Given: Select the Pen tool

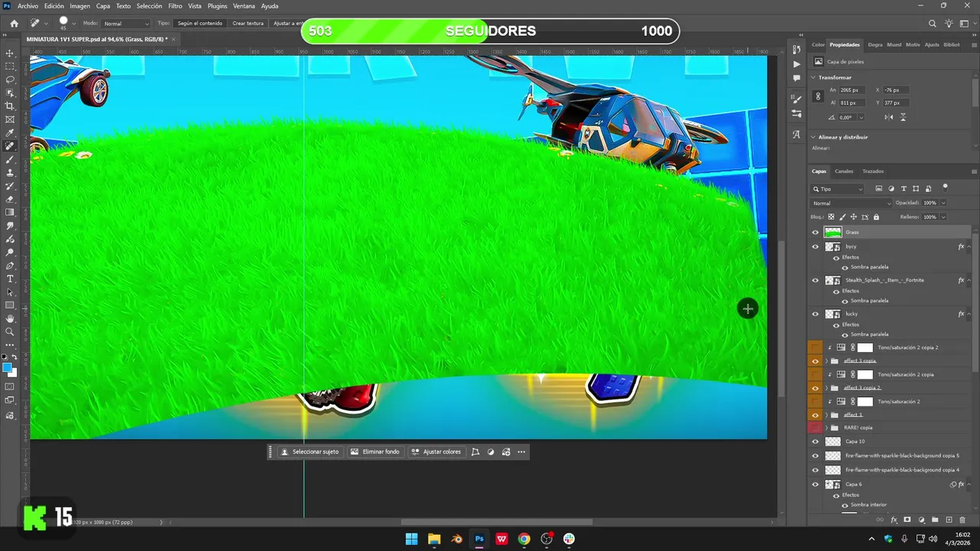Looking at the screenshot, I should point(10,266).
